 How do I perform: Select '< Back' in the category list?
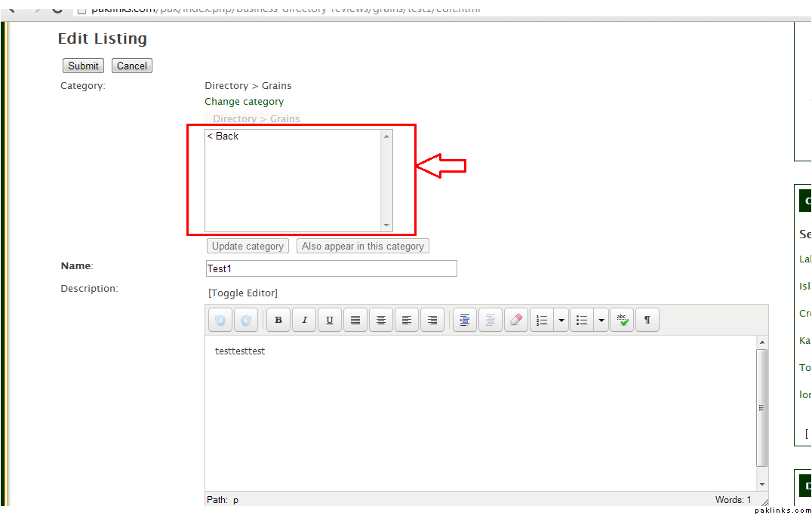[223, 136]
